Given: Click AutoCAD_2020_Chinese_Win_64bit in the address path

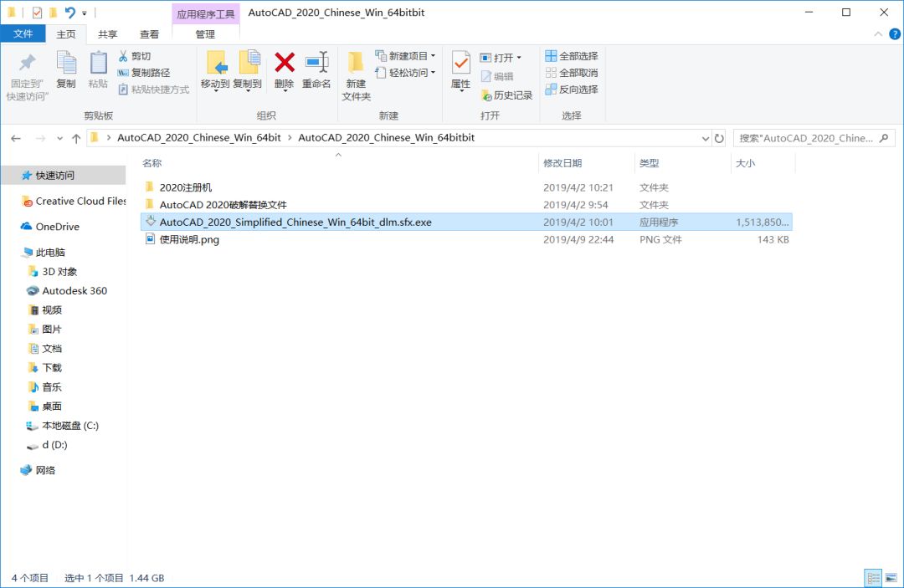Looking at the screenshot, I should coord(199,138).
